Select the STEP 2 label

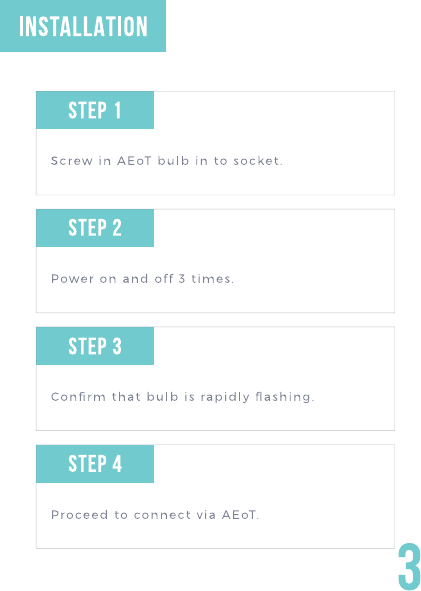tap(95, 228)
